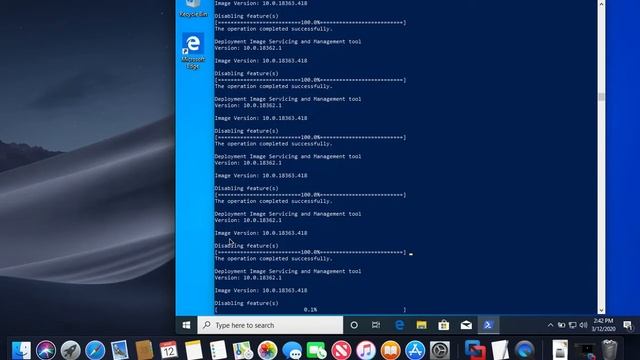Image resolution: width=640 pixels, height=360 pixels.
Task: Open the Windows Start menu
Action: click(x=187, y=325)
